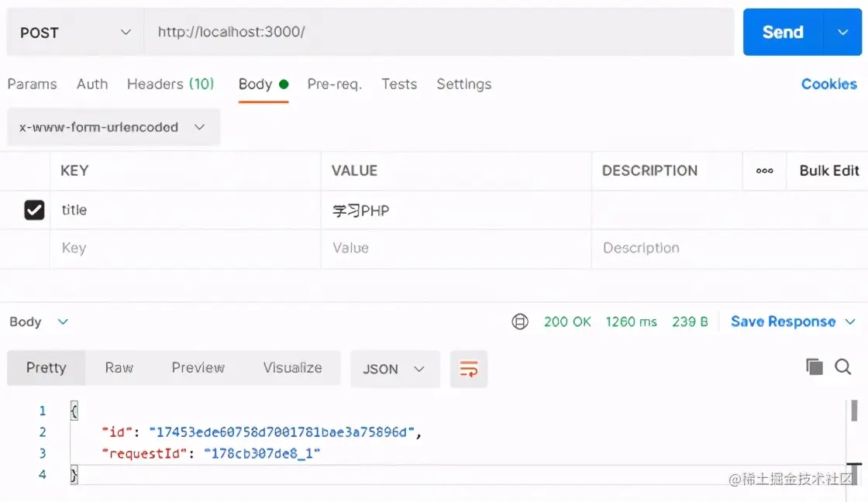The width and height of the screenshot is (868, 502).
Task: Switch to the Raw response view
Action: [x=119, y=367]
